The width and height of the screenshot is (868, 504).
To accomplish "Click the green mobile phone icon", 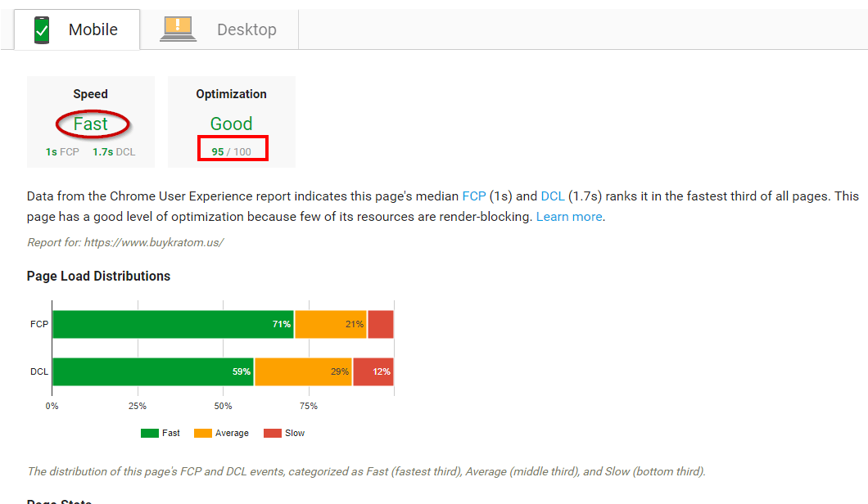I will pyautogui.click(x=42, y=29).
